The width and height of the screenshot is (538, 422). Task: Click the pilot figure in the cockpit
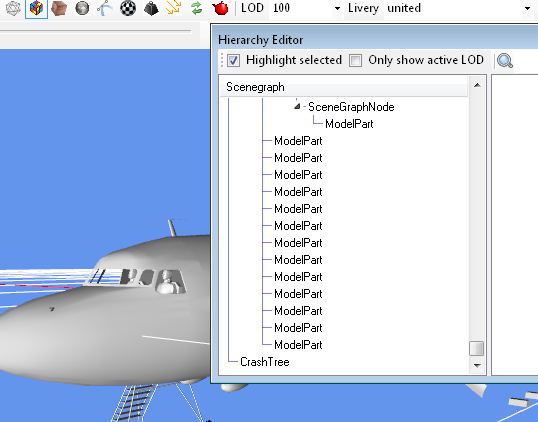pyautogui.click(x=168, y=282)
